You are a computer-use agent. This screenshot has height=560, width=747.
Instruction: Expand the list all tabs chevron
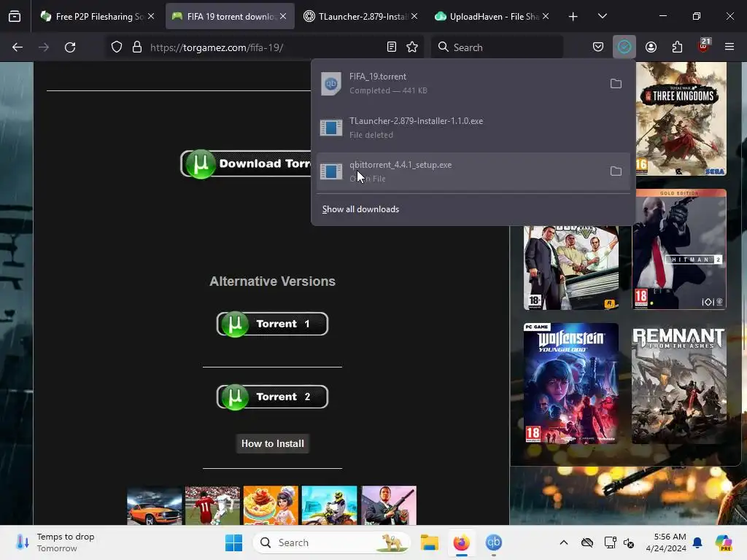602,16
